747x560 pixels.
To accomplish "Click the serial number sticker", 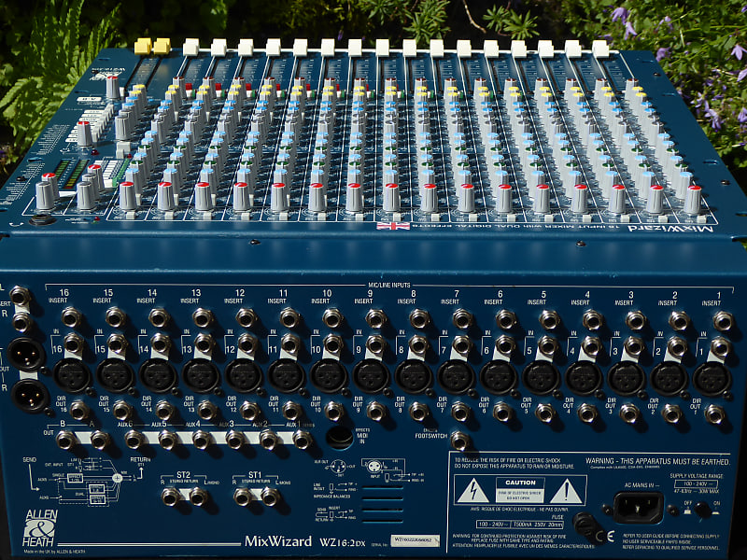I will click(415, 540).
